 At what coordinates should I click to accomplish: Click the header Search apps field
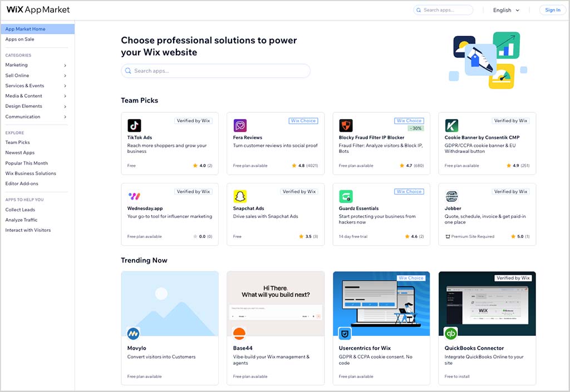click(443, 10)
